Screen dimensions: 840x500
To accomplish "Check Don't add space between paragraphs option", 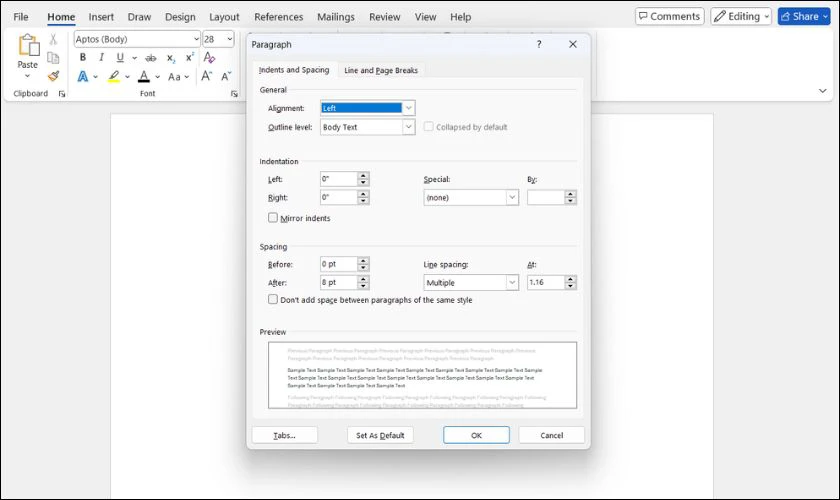I will tap(273, 300).
